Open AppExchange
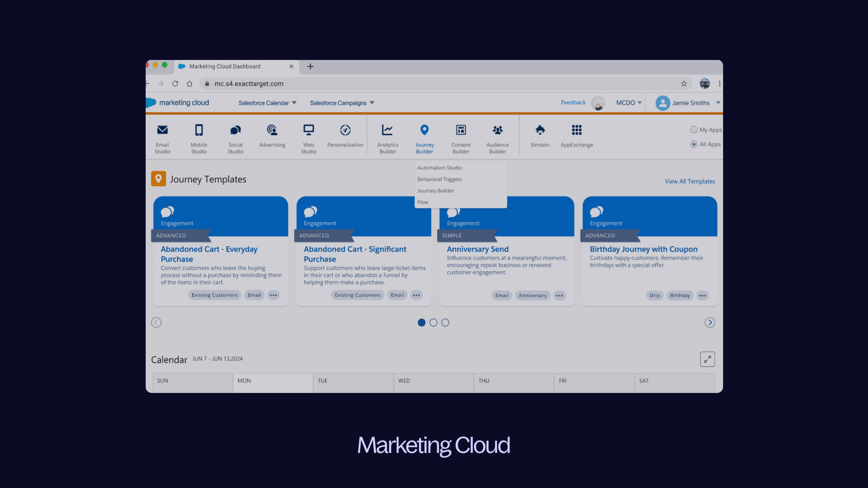 point(577,136)
